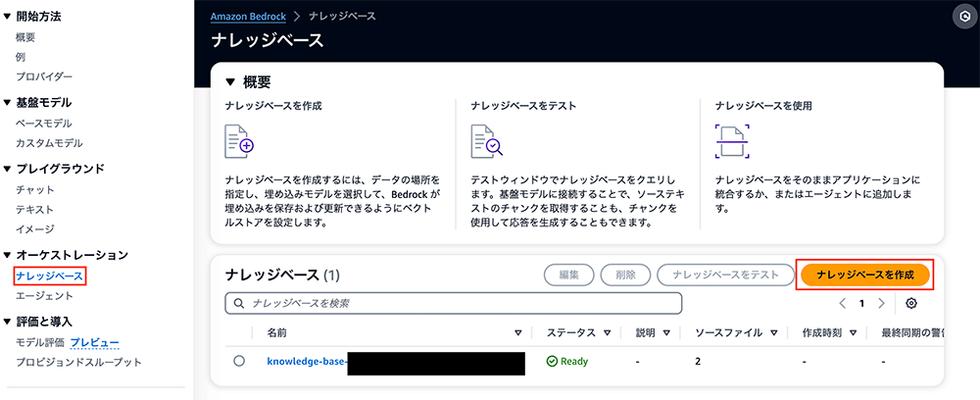Click the ナレッジベースをテスト button
980x400 pixels.
725,275
